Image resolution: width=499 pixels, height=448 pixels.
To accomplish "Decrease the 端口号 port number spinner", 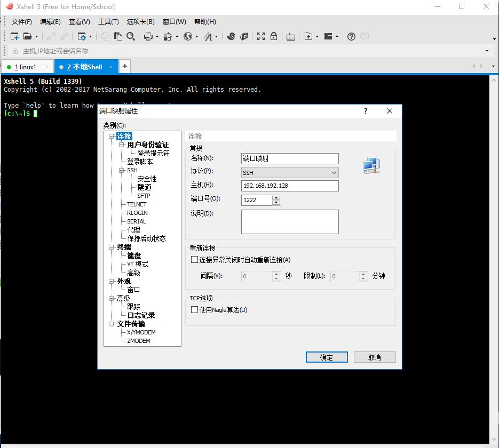I will pos(276,203).
